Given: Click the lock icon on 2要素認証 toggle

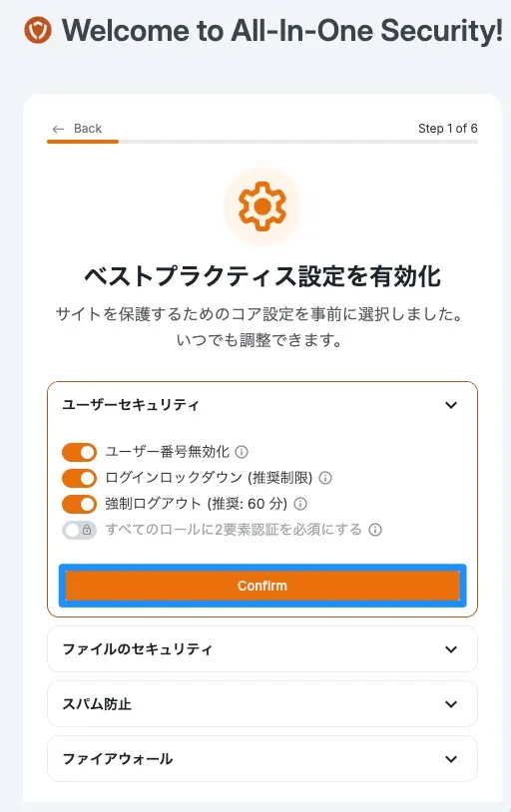Looking at the screenshot, I should [x=87, y=531].
